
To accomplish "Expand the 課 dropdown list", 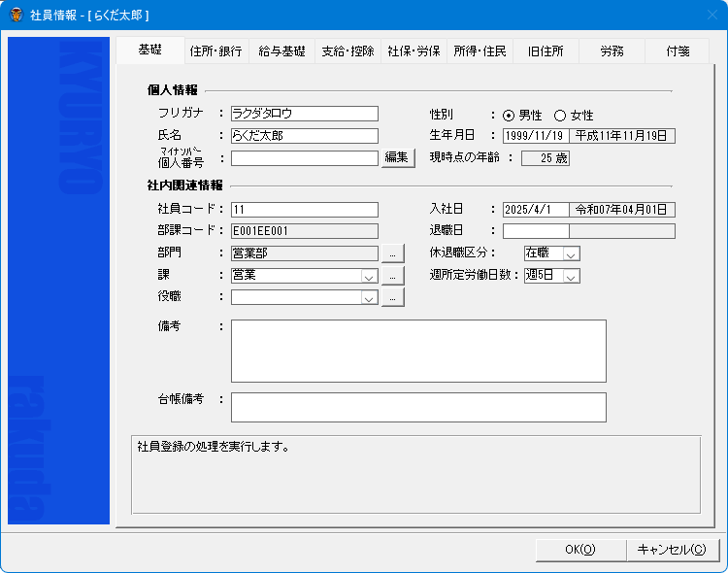I will coord(369,276).
